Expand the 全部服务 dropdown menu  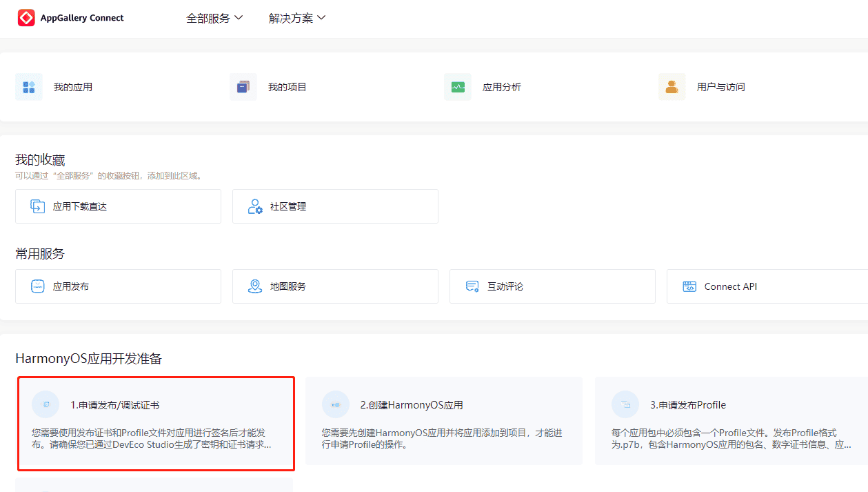pyautogui.click(x=214, y=19)
